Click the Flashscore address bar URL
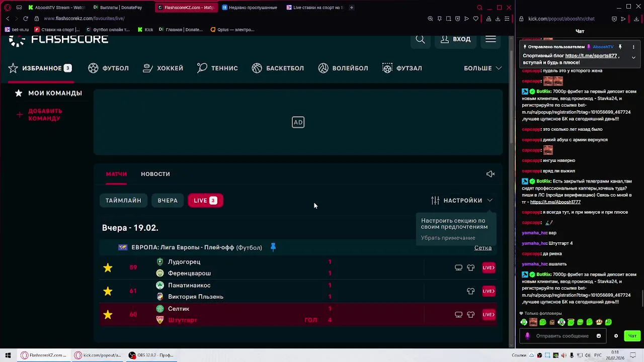The height and width of the screenshot is (362, 644). click(x=84, y=19)
